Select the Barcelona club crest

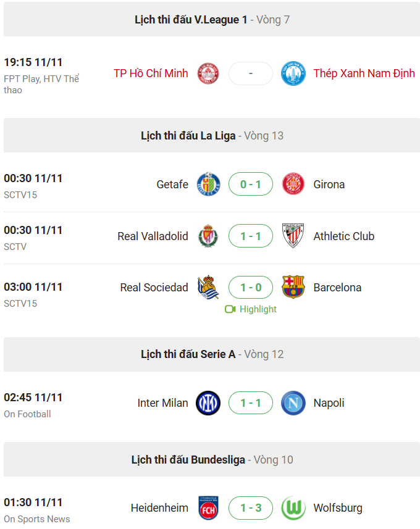pos(293,287)
